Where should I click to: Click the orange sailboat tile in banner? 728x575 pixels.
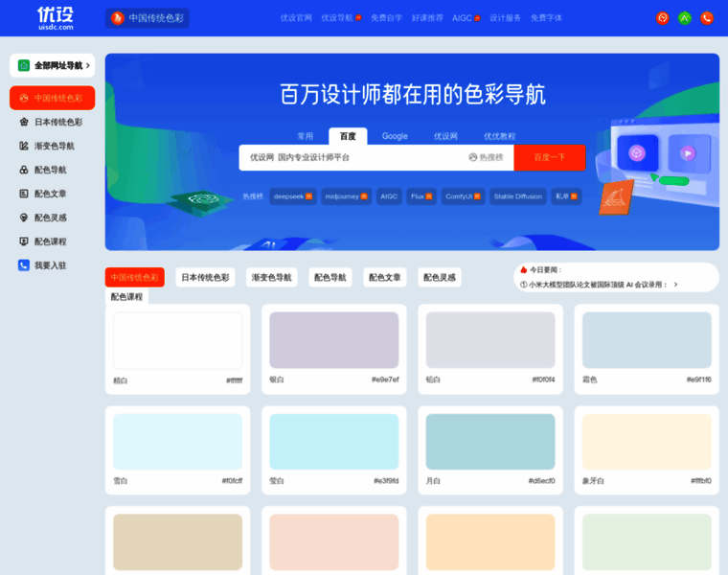pos(617,198)
